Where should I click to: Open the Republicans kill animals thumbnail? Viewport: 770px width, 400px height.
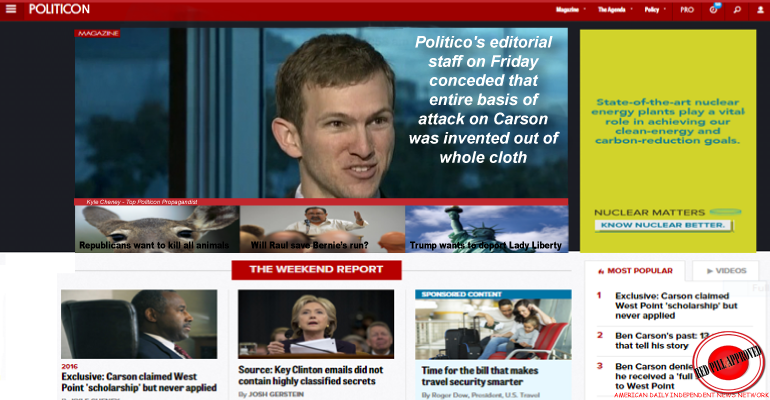click(157, 229)
